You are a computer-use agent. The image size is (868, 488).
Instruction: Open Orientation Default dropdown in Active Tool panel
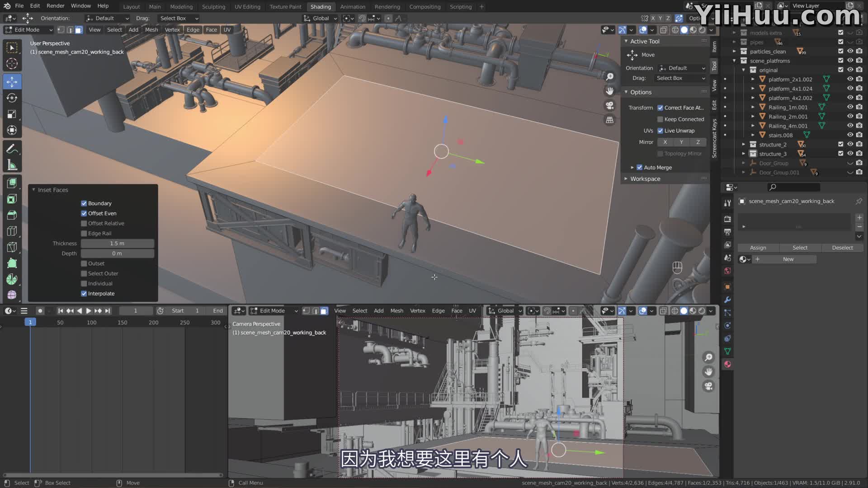tap(682, 68)
